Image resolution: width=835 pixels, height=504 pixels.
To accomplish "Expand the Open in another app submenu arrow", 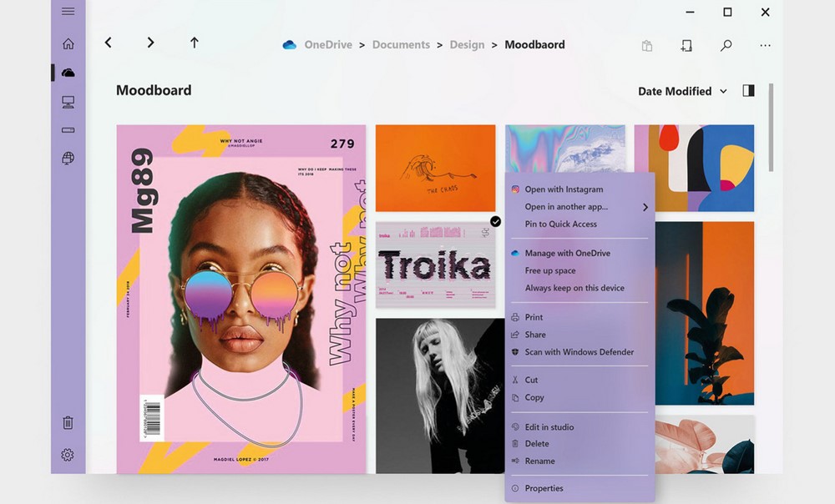I will pos(645,207).
